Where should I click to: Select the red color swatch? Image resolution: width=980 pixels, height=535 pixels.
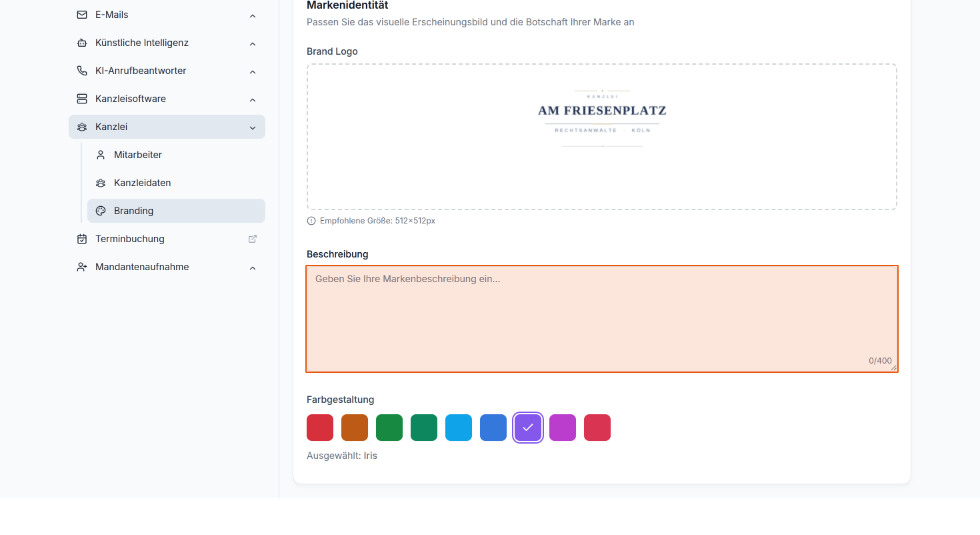coord(320,428)
